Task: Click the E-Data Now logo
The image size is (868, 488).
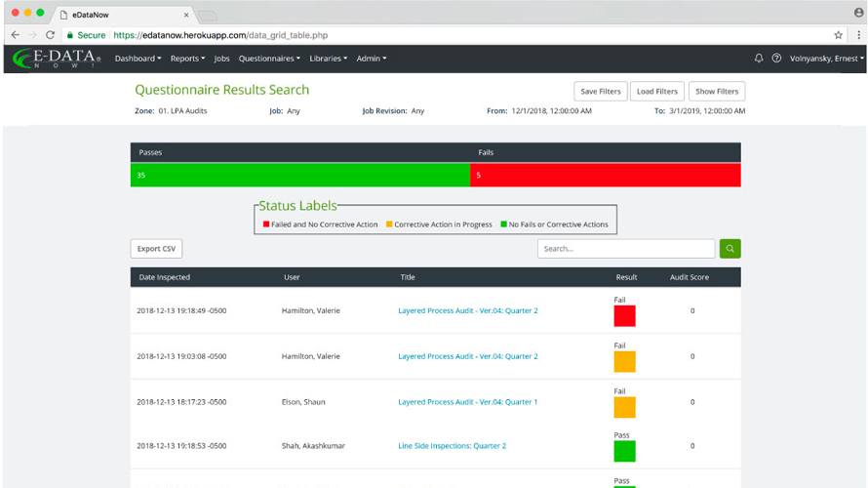Action: coord(57,59)
